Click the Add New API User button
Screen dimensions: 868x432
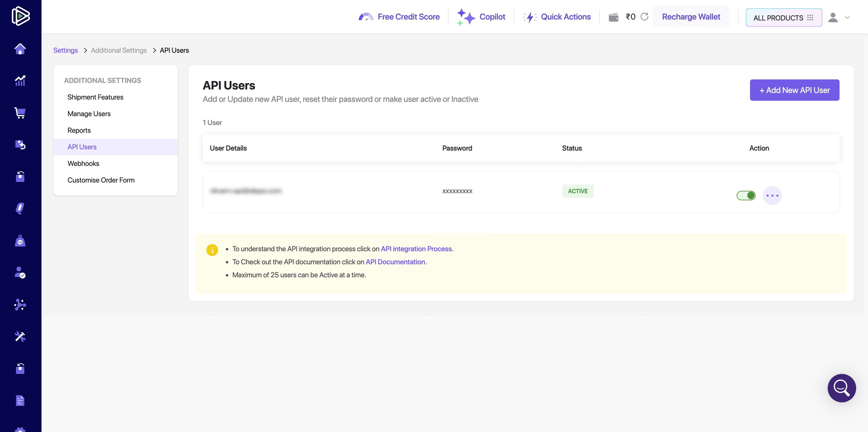coord(794,90)
